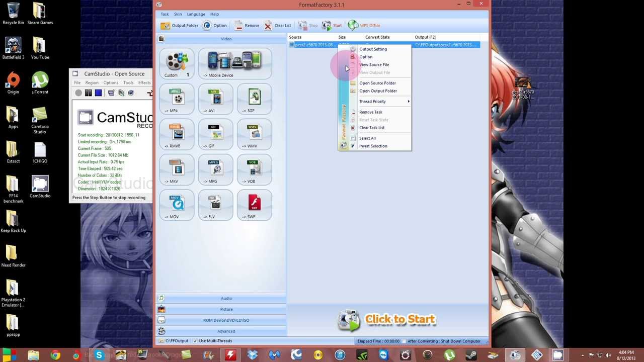Viewport: 644px width, 362px height.
Task: Select the MKV conversion format
Action: [177, 170]
